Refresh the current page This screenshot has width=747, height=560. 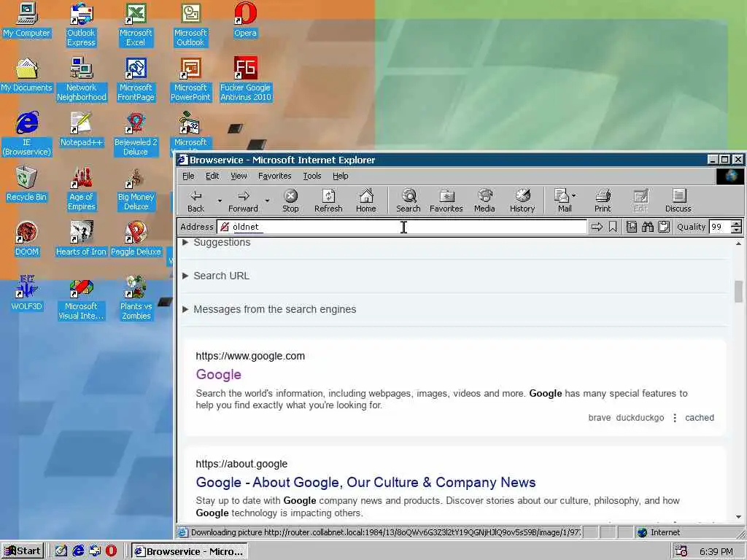pos(328,201)
